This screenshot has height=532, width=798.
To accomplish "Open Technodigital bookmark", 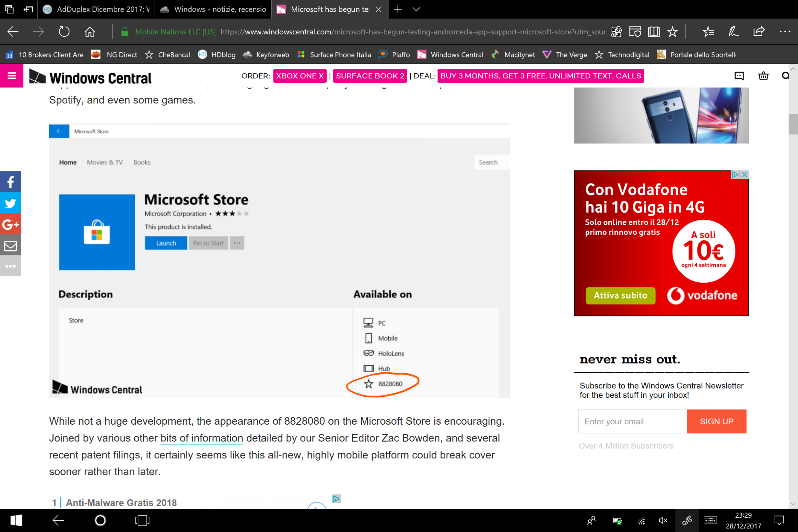I will point(622,54).
